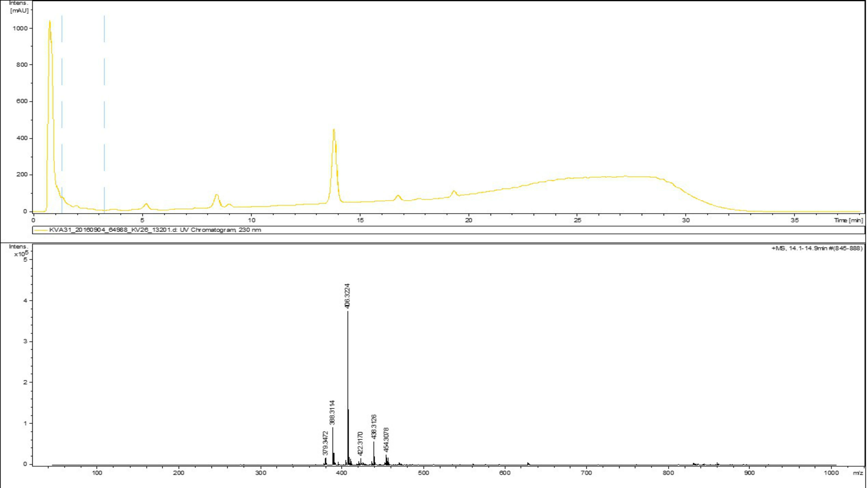Screen dimensions: 868x488
Task: Click the tallest spectrum line at m/z 406
Action: coord(348,387)
